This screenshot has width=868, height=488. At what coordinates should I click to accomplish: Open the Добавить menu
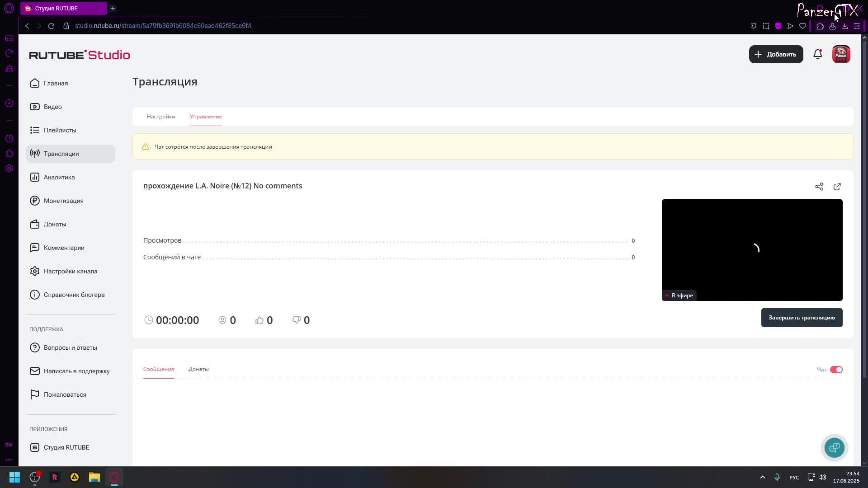click(776, 54)
